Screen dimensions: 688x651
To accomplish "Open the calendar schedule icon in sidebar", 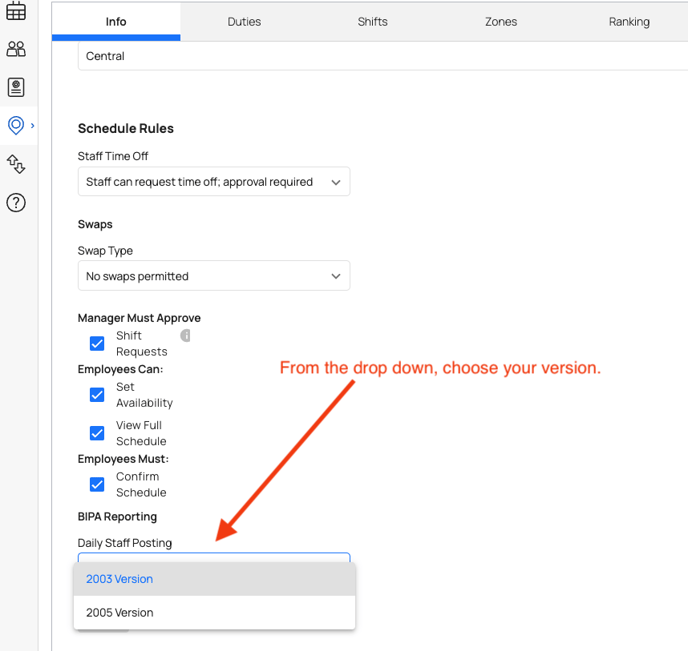I will pyautogui.click(x=16, y=11).
